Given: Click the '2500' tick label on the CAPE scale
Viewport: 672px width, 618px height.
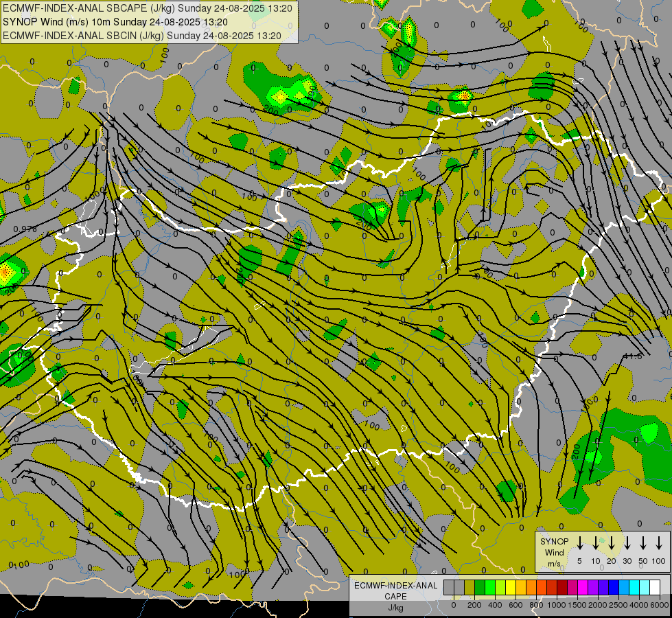Looking at the screenshot, I should [x=618, y=605].
